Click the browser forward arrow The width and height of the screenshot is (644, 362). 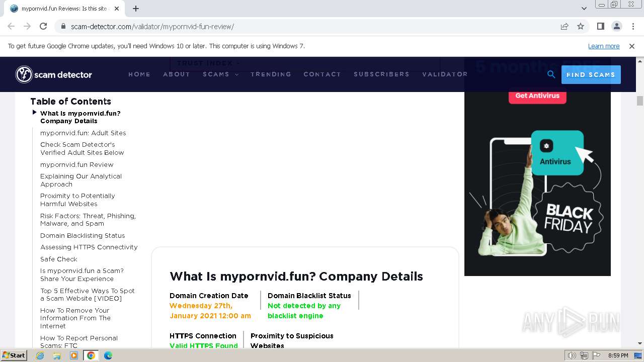click(27, 26)
